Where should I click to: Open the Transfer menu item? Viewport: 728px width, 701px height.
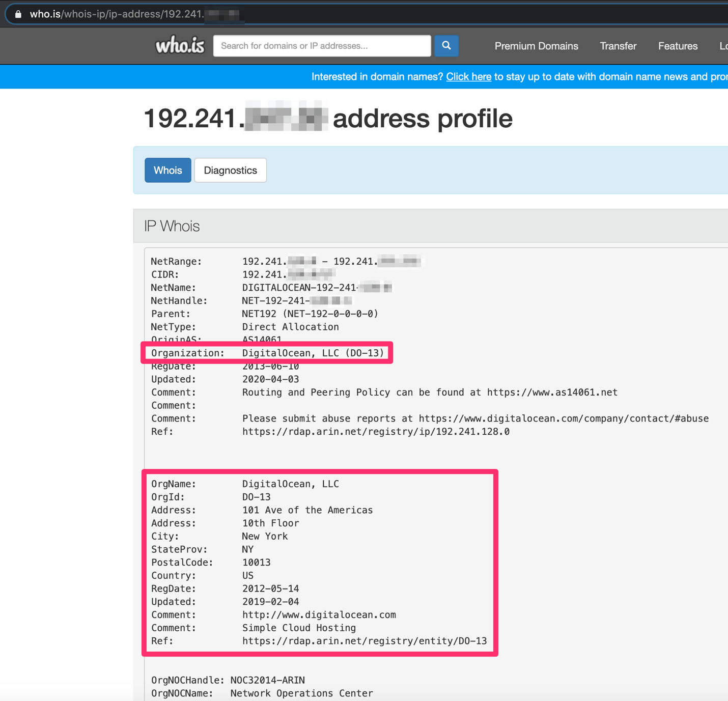[x=618, y=46]
